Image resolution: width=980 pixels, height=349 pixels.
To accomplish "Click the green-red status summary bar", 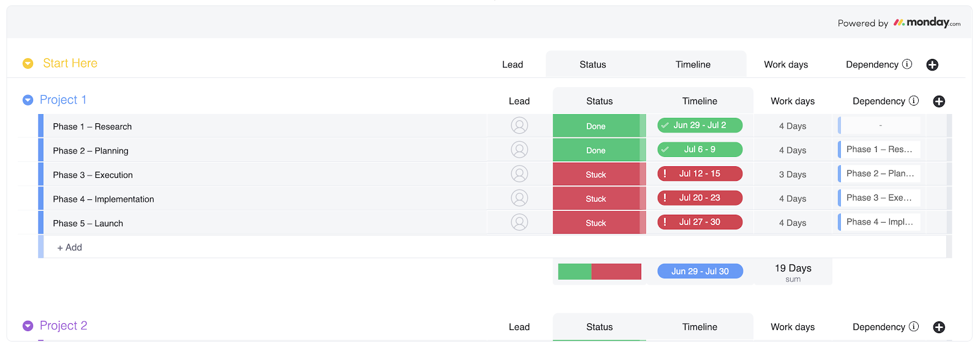I will pyautogui.click(x=600, y=272).
